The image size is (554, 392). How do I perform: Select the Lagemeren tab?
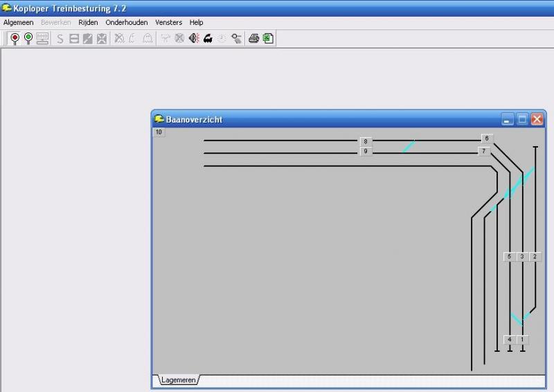[x=179, y=380]
